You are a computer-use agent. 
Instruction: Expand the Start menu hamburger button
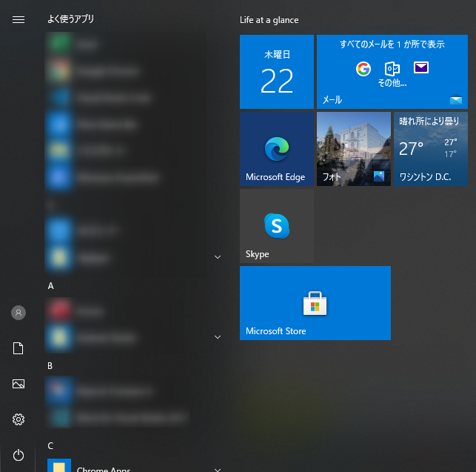(x=19, y=20)
